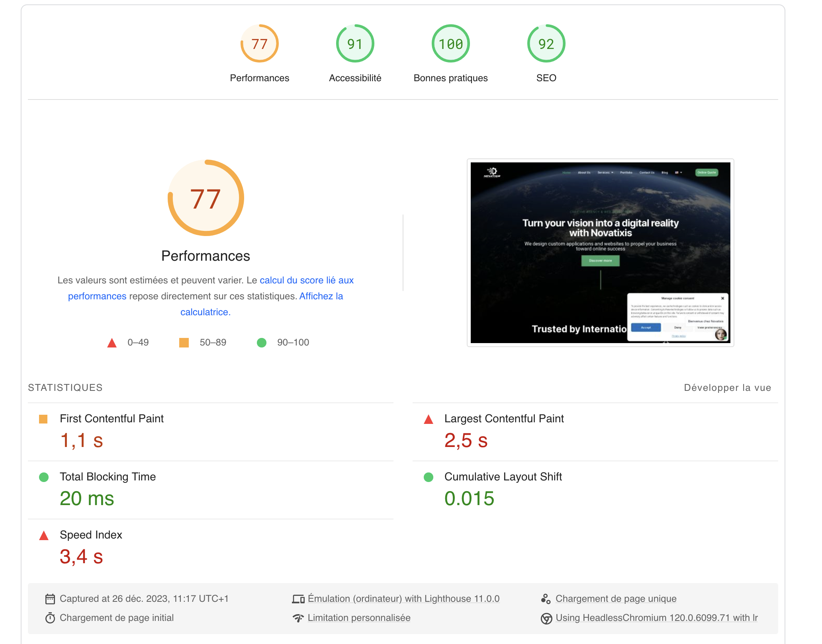The height and width of the screenshot is (644, 822).
Task: Expand the Speed Index metric
Action: (91, 535)
